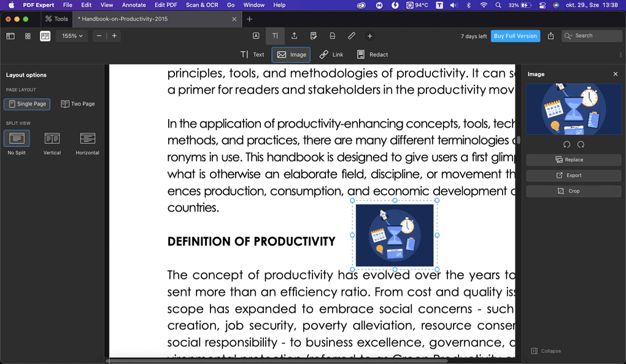Open the 155% zoom level dropdown
The width and height of the screenshot is (626, 364).
pyautogui.click(x=71, y=36)
